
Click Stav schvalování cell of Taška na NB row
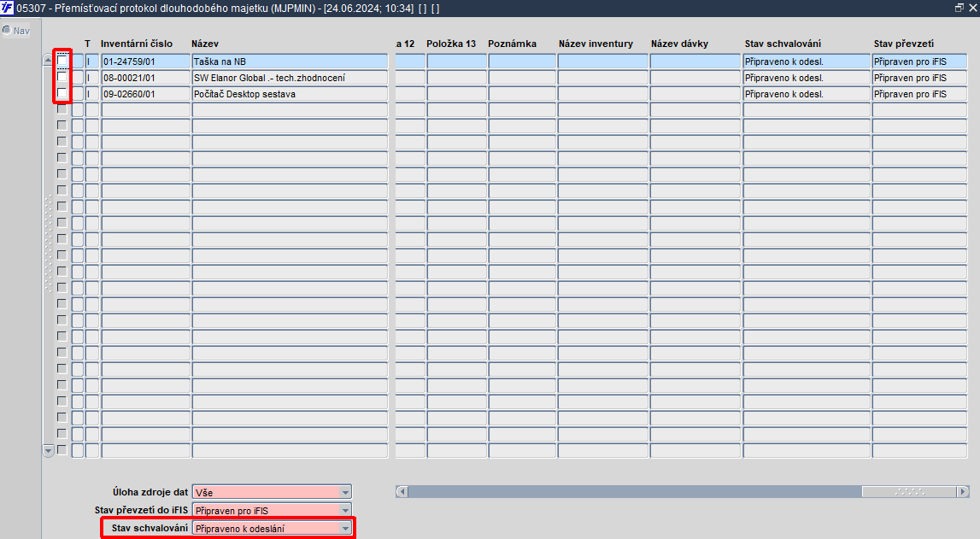tap(807, 62)
